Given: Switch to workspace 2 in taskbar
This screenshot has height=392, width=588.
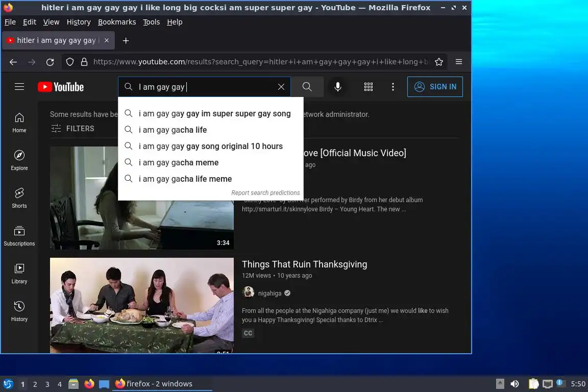Looking at the screenshot, I should pos(35,384).
